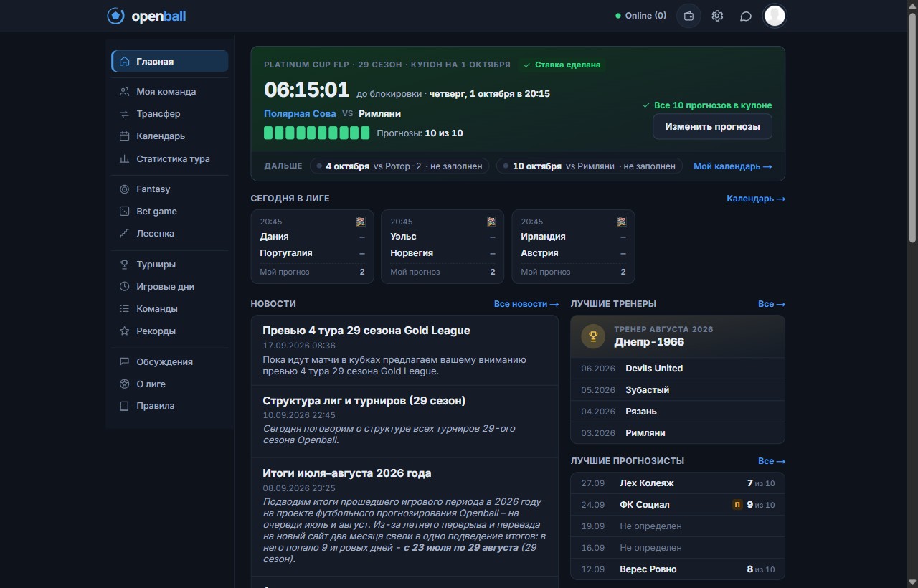Click the stairs icon beside Лесенка

click(x=125, y=234)
